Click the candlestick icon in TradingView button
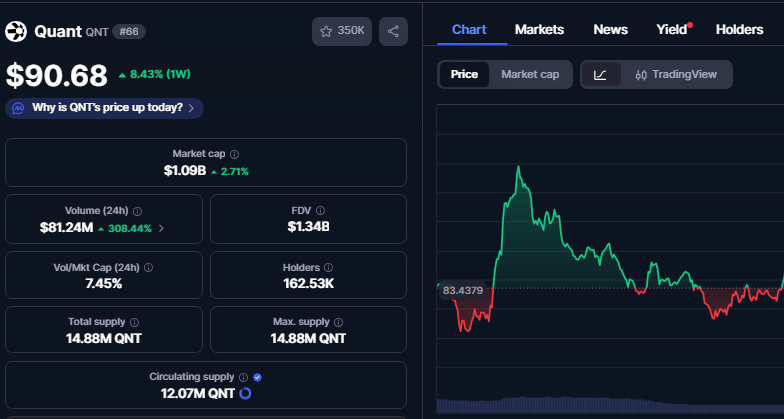Image resolution: width=784 pixels, height=419 pixels. 641,75
